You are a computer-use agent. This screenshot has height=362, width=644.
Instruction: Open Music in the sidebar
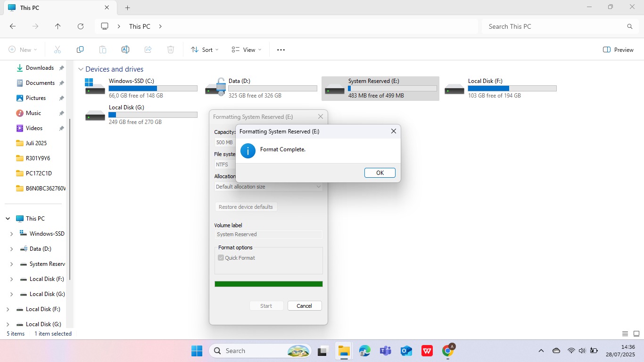(x=33, y=113)
